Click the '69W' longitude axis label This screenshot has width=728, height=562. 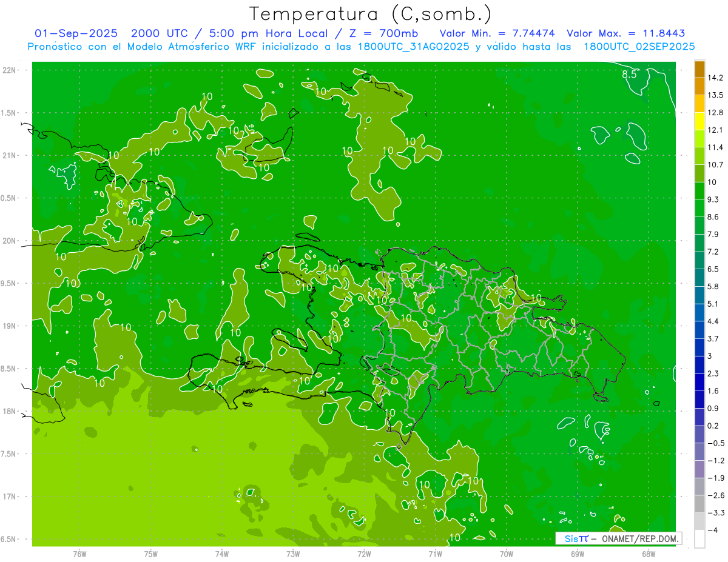tap(578, 554)
